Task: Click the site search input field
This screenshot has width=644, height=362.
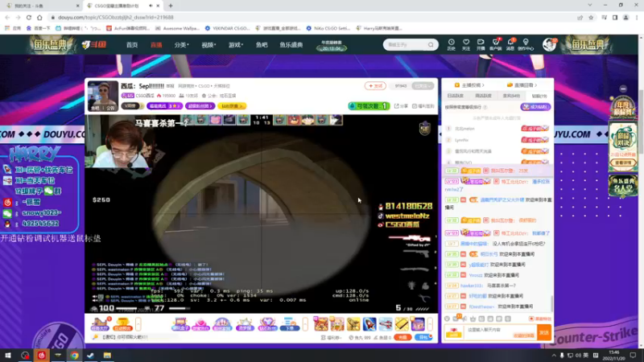Action: click(x=406, y=45)
